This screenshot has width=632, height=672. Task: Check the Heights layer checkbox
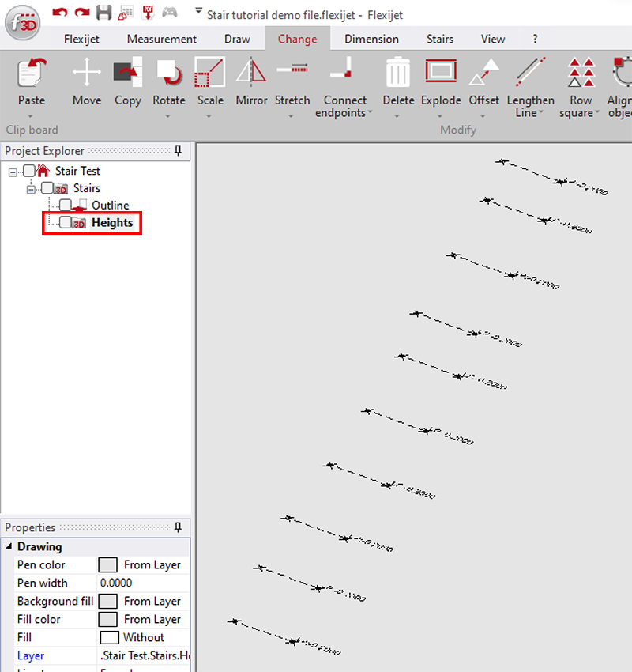point(65,223)
